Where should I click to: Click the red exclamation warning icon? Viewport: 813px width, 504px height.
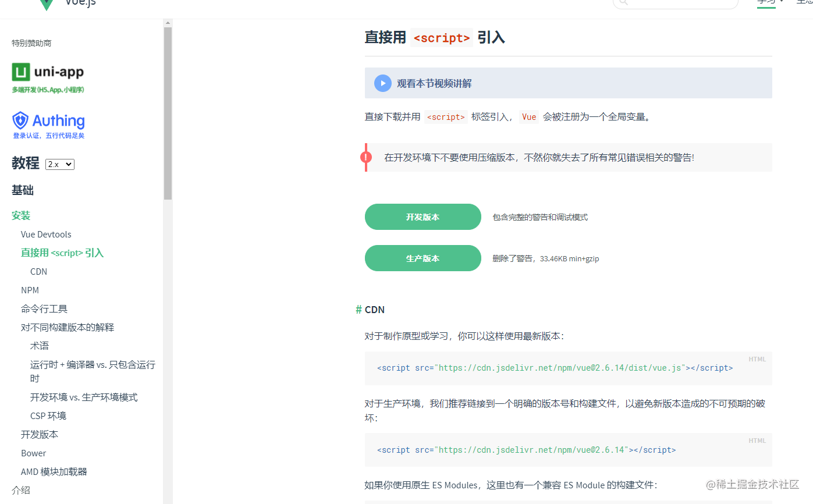coord(366,157)
